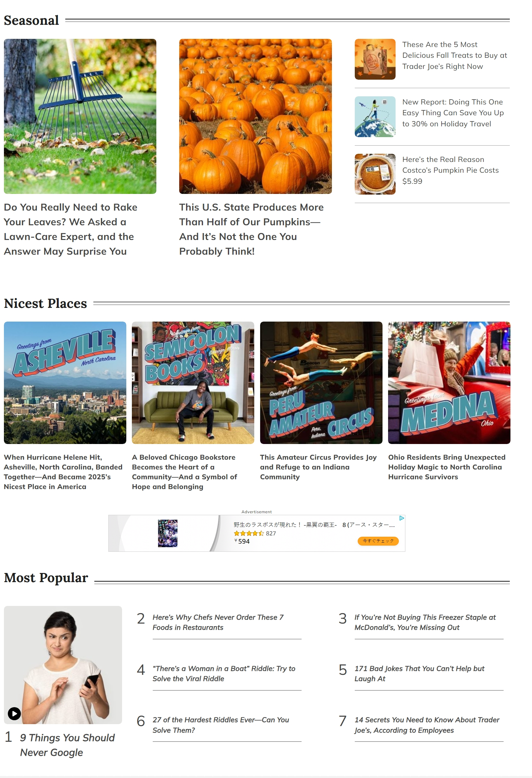Click the pumpkin field article image

point(255,116)
